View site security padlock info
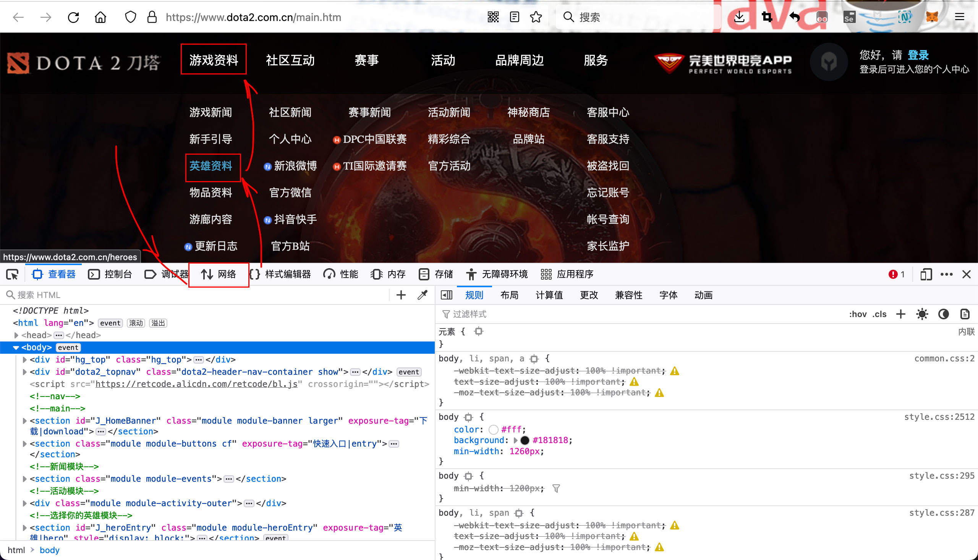978x560 pixels. [x=152, y=17]
